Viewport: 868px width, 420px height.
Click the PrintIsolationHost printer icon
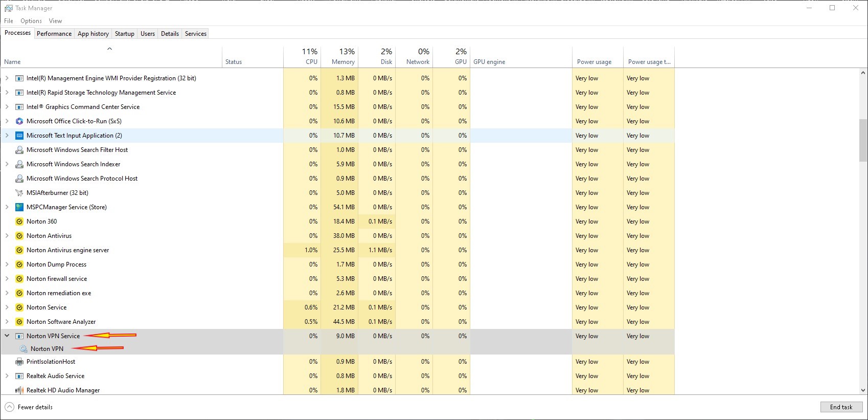[19, 362]
